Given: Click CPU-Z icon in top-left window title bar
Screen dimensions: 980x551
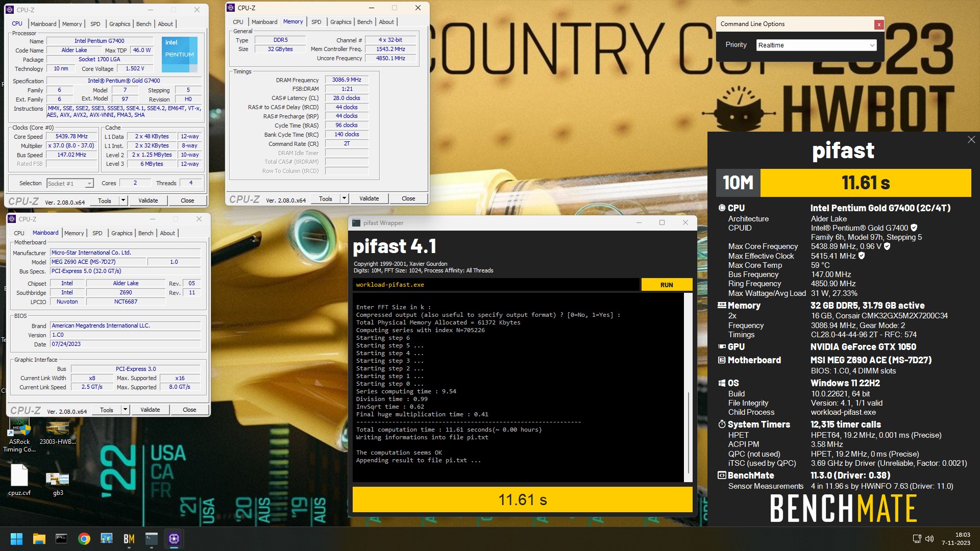Looking at the screenshot, I should click(10, 10).
